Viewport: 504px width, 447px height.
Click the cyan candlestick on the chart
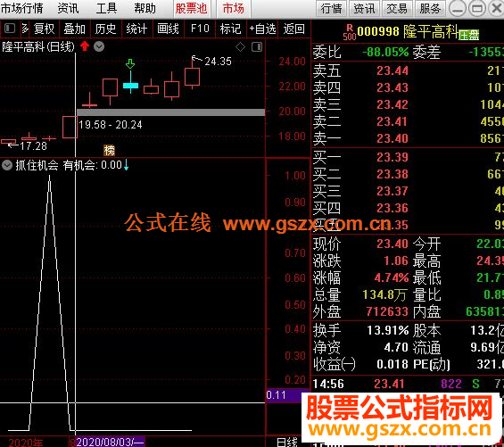tap(130, 85)
